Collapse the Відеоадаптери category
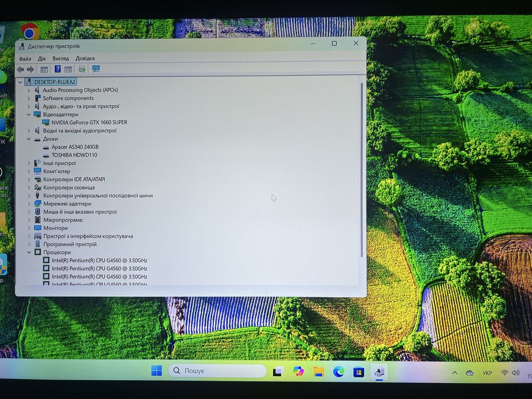 coord(29,115)
